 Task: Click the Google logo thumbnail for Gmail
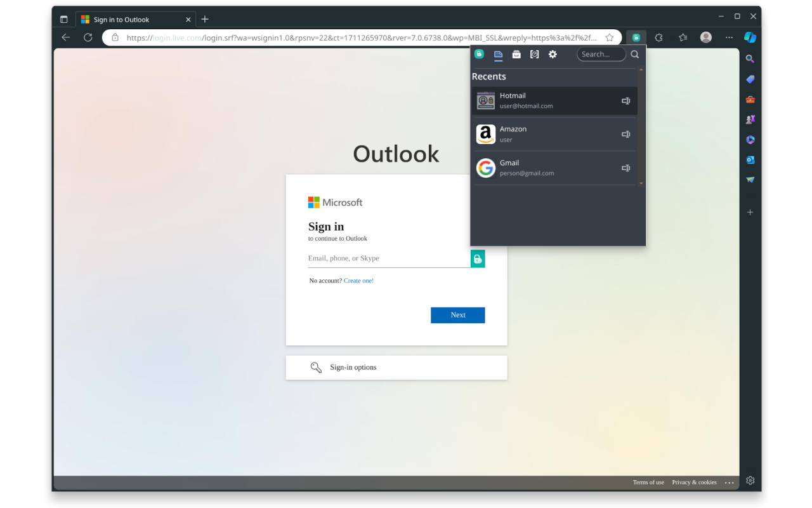(486, 168)
